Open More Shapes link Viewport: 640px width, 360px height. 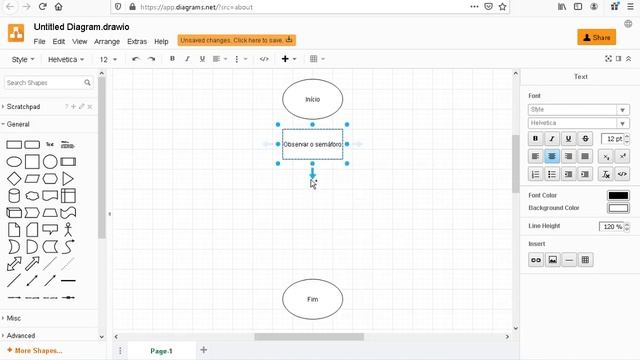coord(35,351)
